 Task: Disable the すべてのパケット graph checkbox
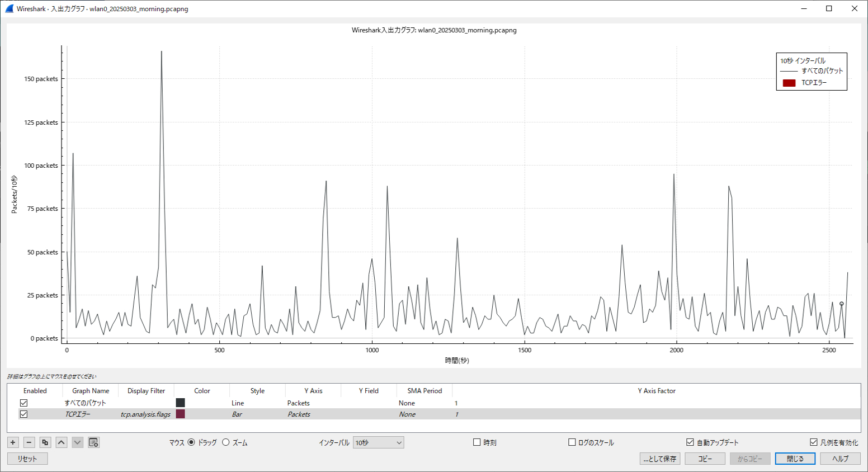23,403
